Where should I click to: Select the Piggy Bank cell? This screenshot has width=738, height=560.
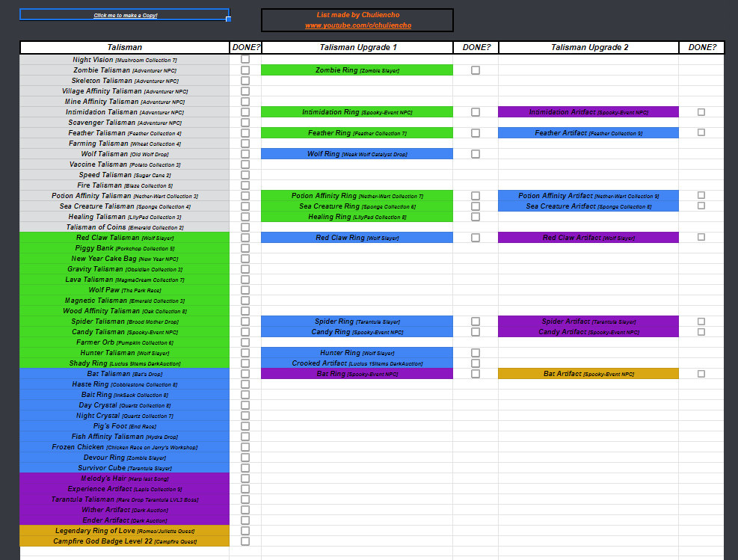point(125,248)
